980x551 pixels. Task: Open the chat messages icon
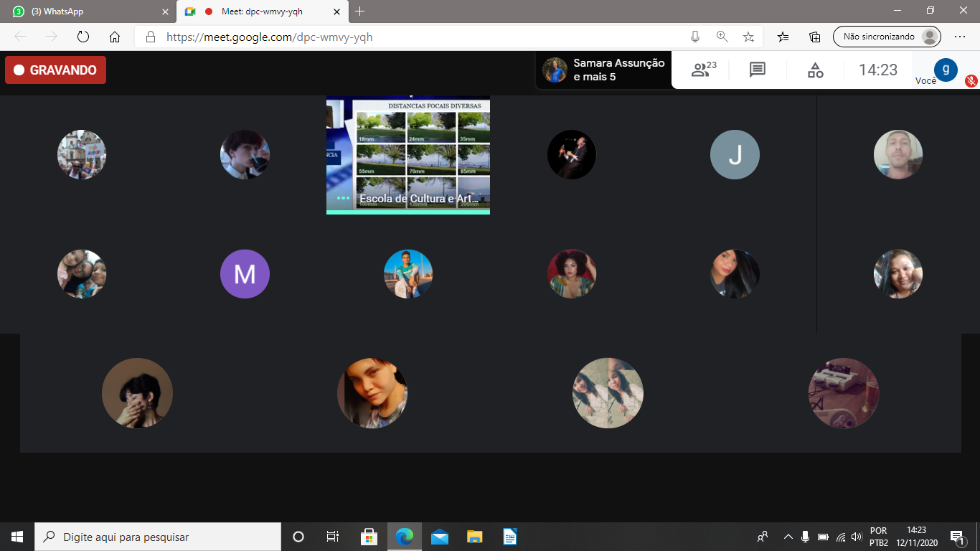[x=758, y=70]
